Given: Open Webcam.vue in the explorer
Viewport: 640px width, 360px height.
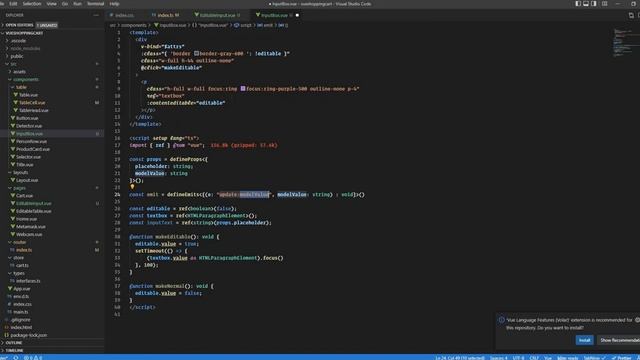Looking at the screenshot, I should [x=29, y=235].
